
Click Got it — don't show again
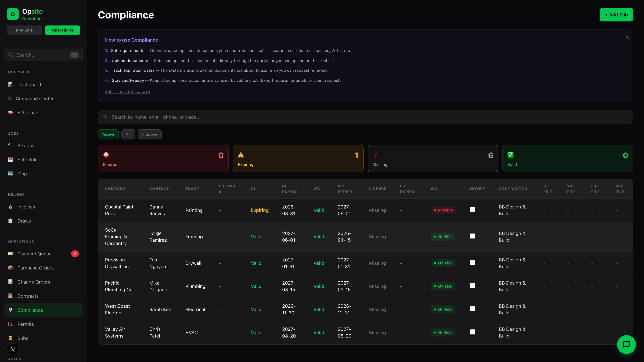[127, 92]
